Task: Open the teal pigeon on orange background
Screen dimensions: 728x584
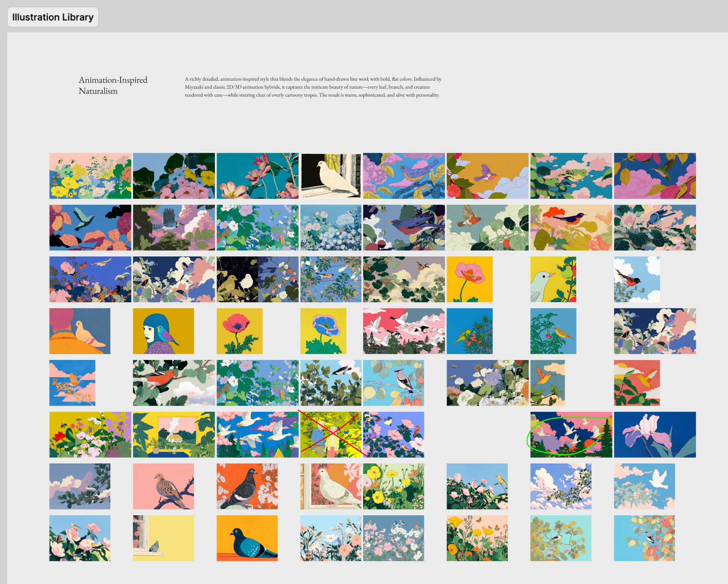Action: click(247, 538)
